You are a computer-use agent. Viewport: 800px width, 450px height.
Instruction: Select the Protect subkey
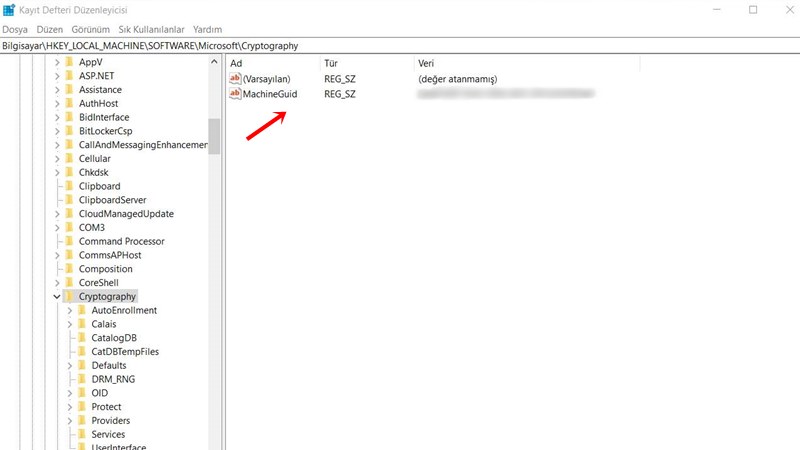(x=106, y=407)
